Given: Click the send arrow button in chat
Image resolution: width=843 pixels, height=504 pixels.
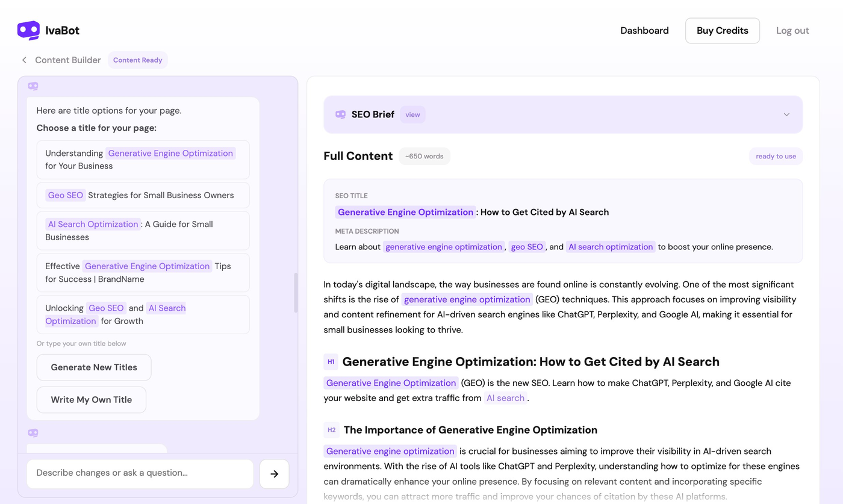Looking at the screenshot, I should [x=274, y=474].
